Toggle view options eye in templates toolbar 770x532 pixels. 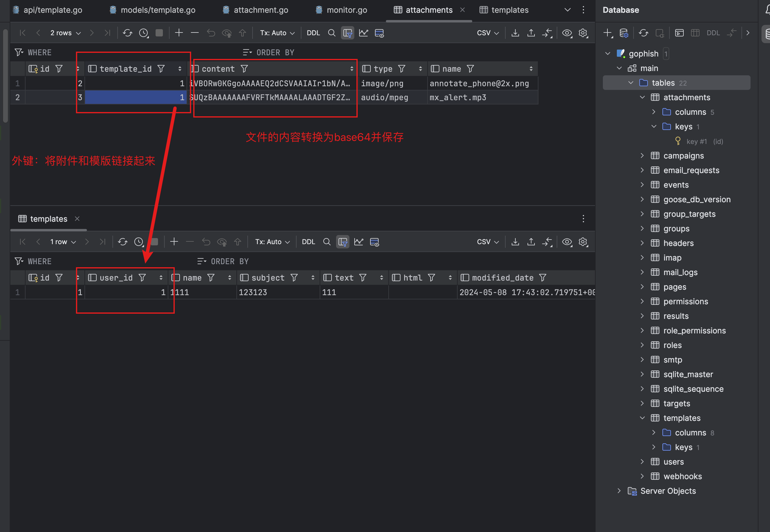pyautogui.click(x=567, y=242)
